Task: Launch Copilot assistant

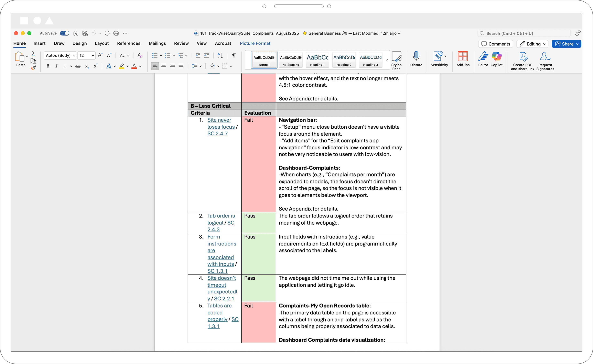Action: click(496, 59)
